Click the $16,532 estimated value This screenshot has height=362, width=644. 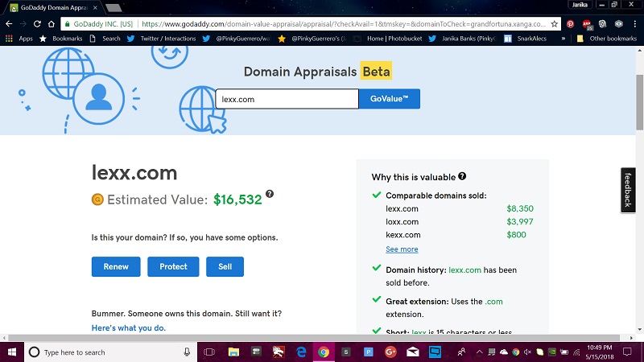[237, 200]
